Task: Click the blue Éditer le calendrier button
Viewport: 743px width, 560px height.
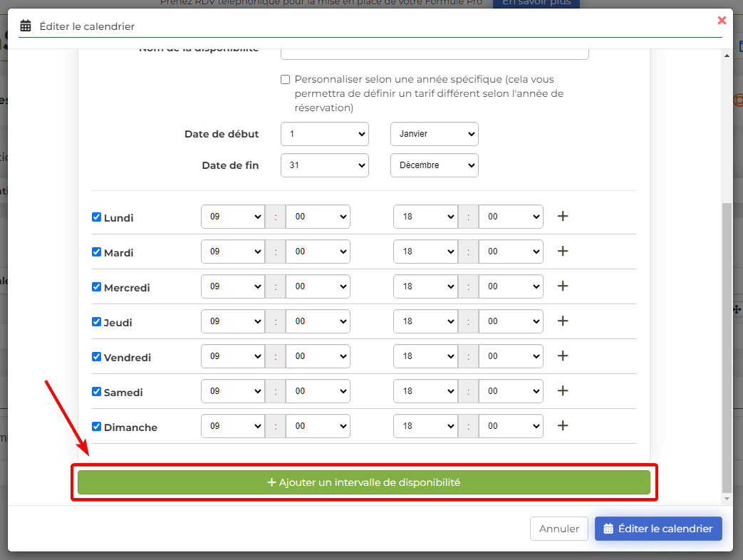Action: coord(658,529)
